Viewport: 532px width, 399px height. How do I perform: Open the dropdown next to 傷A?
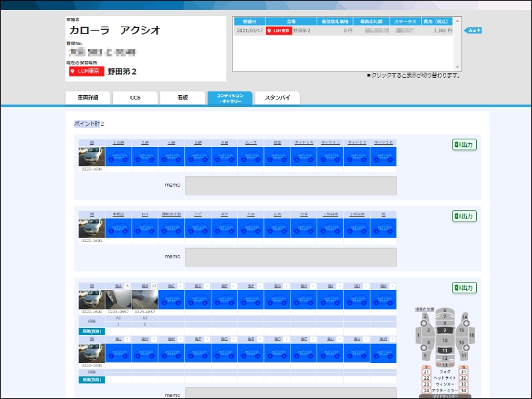[127, 285]
